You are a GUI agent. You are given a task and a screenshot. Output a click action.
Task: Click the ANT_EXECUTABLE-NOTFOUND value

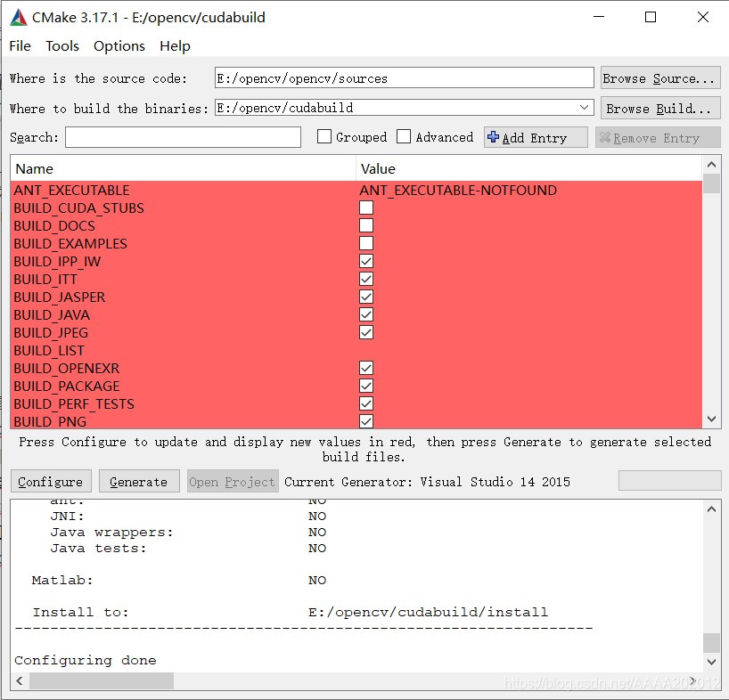click(x=458, y=190)
